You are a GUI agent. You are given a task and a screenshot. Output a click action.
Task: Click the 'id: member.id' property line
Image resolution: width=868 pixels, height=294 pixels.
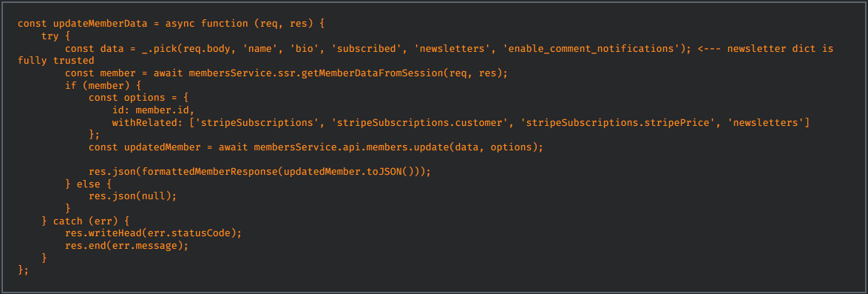point(154,110)
